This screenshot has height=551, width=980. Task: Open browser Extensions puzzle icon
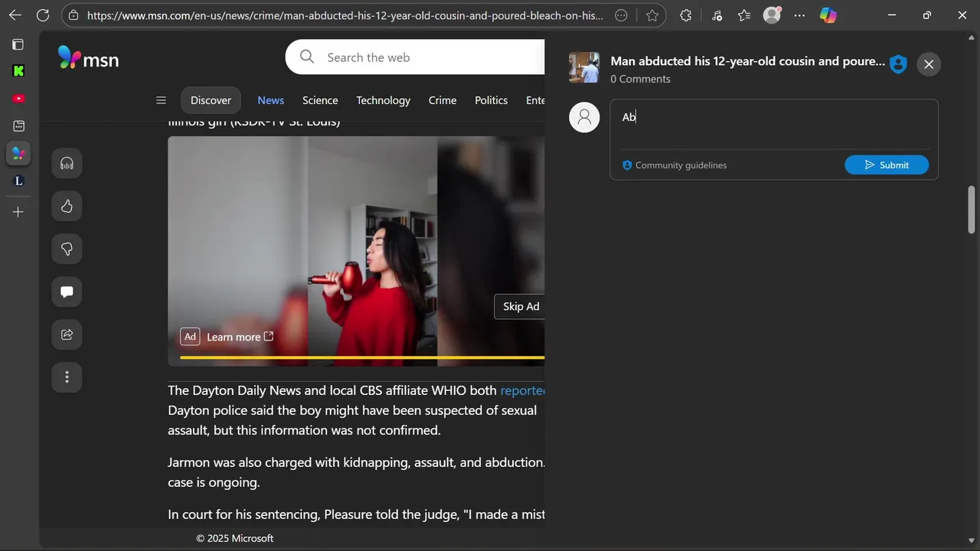coord(686,15)
